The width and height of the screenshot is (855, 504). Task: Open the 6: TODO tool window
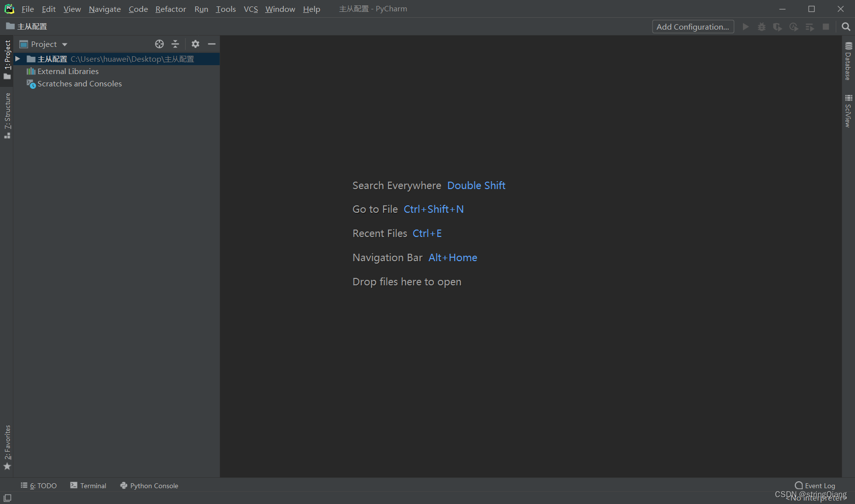click(x=39, y=486)
